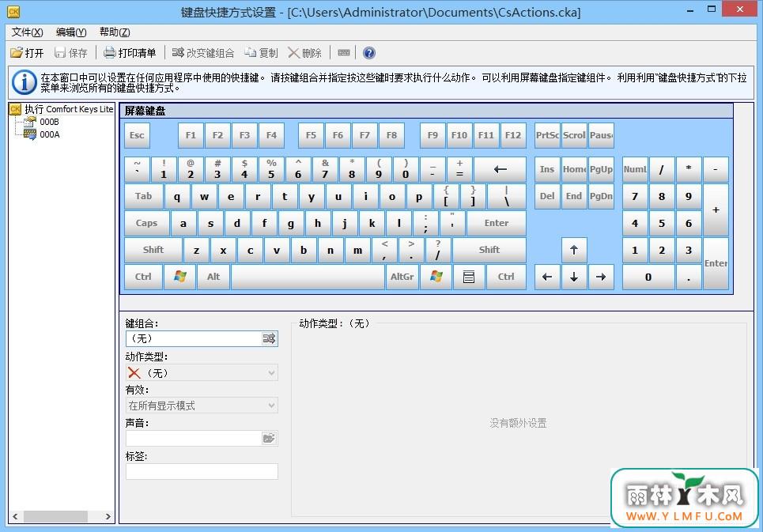Click the right Shift key
This screenshot has height=532, width=763.
click(489, 250)
